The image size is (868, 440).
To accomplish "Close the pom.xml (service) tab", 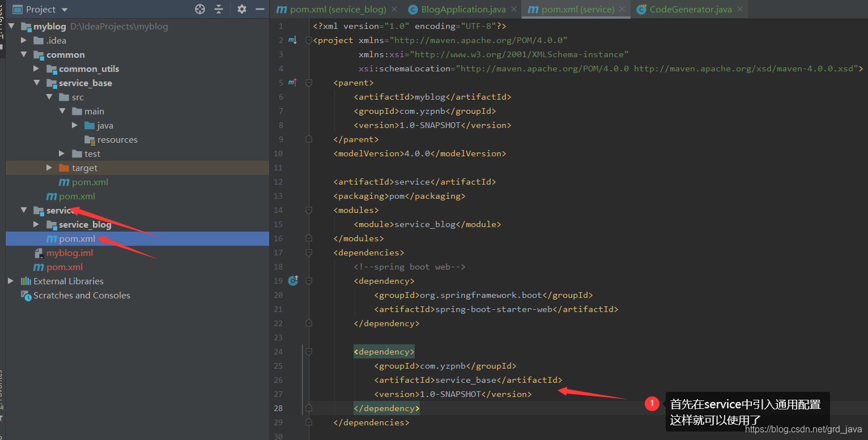I will click(x=622, y=10).
